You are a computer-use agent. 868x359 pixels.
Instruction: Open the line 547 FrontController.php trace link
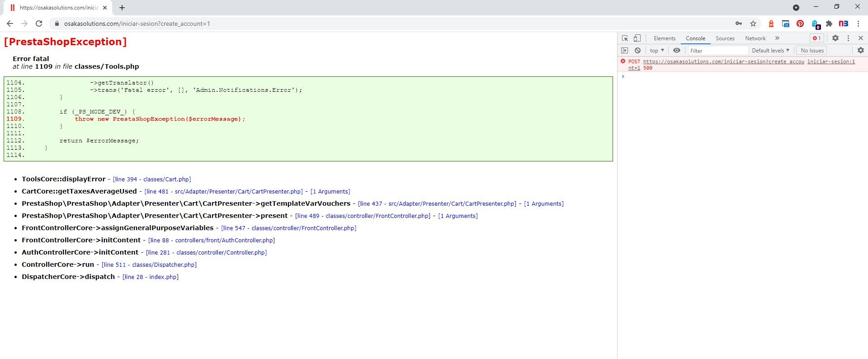(x=289, y=228)
